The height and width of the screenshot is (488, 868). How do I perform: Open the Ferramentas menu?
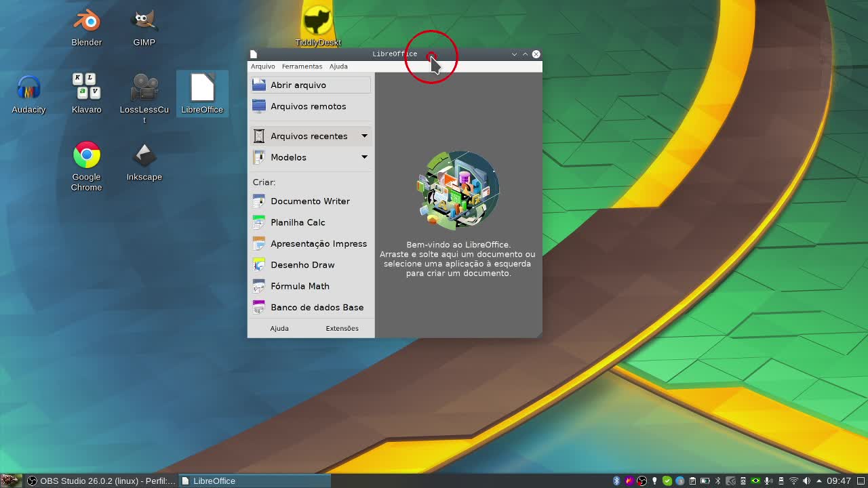click(x=302, y=66)
